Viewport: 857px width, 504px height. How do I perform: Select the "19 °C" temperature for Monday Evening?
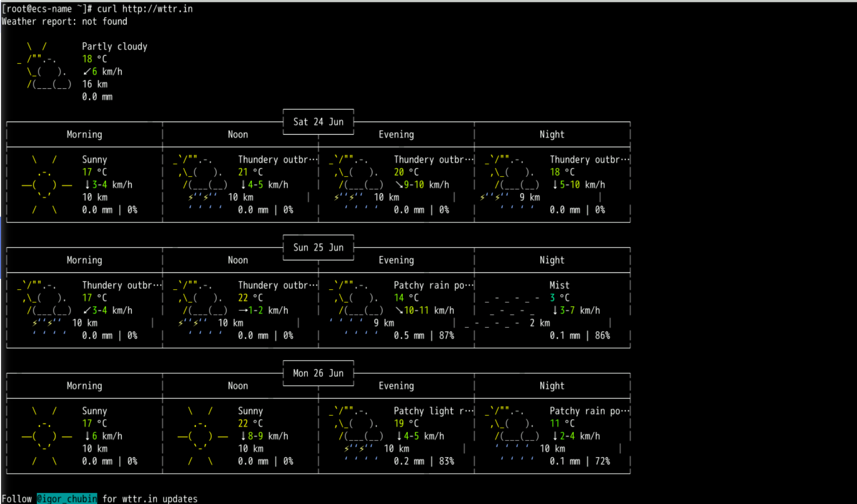click(406, 423)
